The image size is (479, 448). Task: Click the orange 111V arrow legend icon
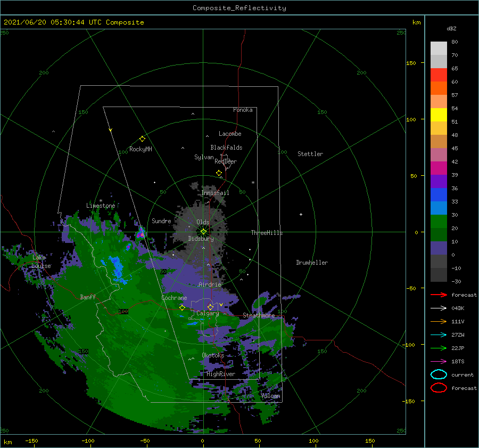click(x=439, y=321)
